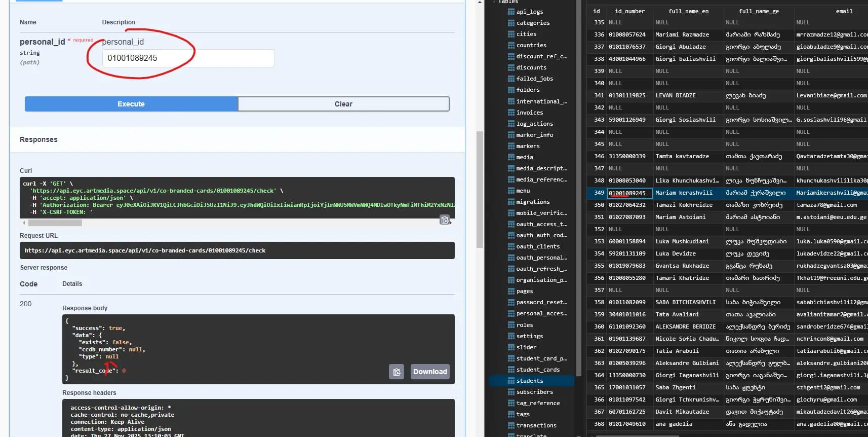The width and height of the screenshot is (868, 437).
Task: Click the transactions table icon
Action: click(x=511, y=425)
